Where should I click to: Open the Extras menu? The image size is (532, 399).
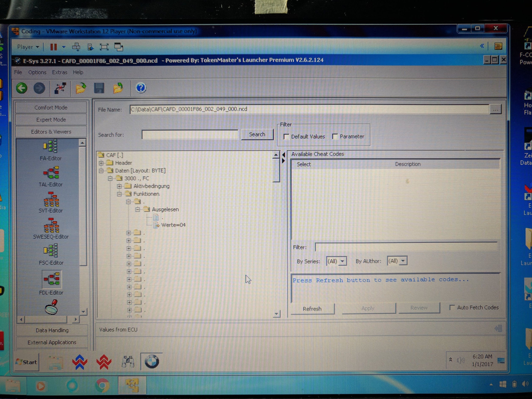pyautogui.click(x=60, y=72)
